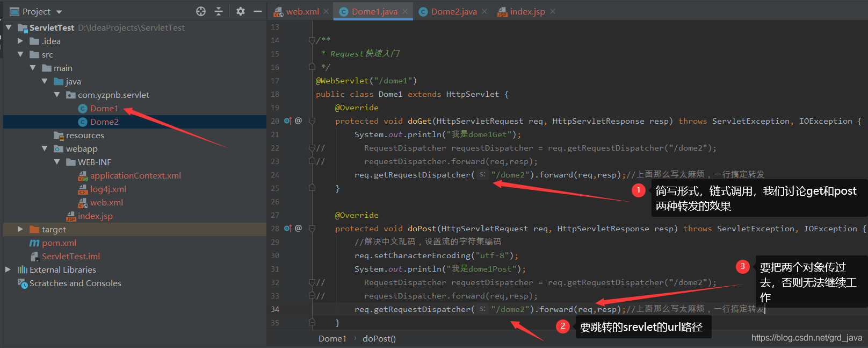Click the override gutter icon on line 20
This screenshot has height=348, width=868.
[x=287, y=121]
